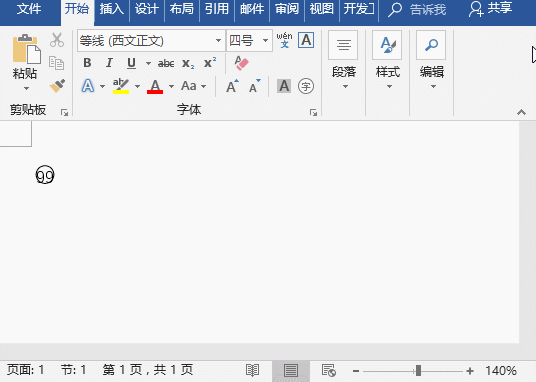Click the Change Case Aa button
This screenshot has width=536, height=382.
pyautogui.click(x=189, y=86)
